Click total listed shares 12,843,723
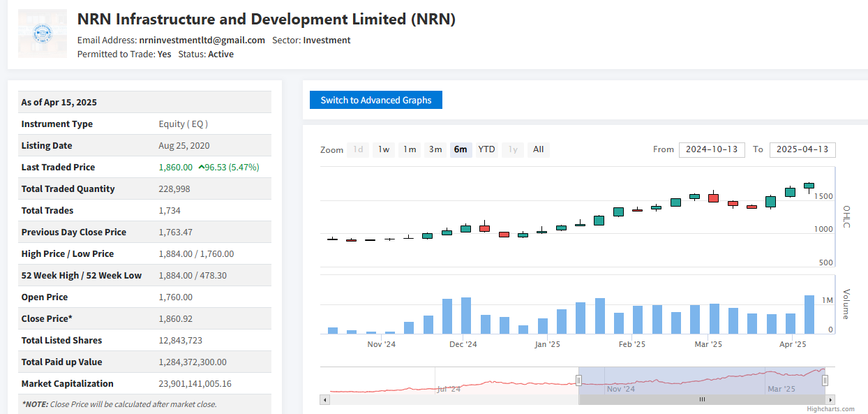The height and width of the screenshot is (414, 868). [182, 340]
